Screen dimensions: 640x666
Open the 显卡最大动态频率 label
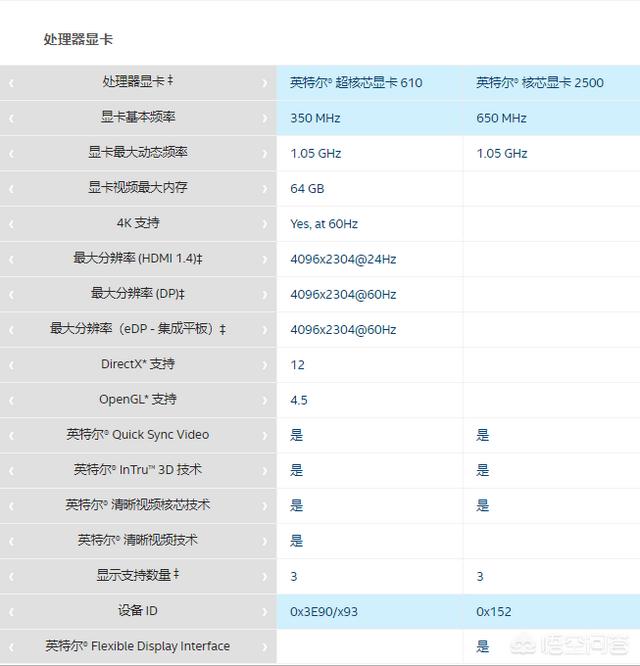(x=138, y=152)
